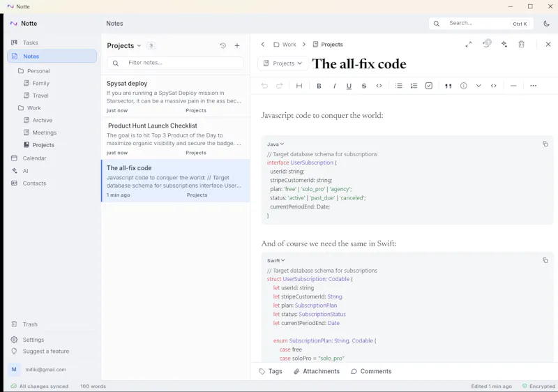Toggle underline formatting
This screenshot has height=392, width=558.
[349, 86]
